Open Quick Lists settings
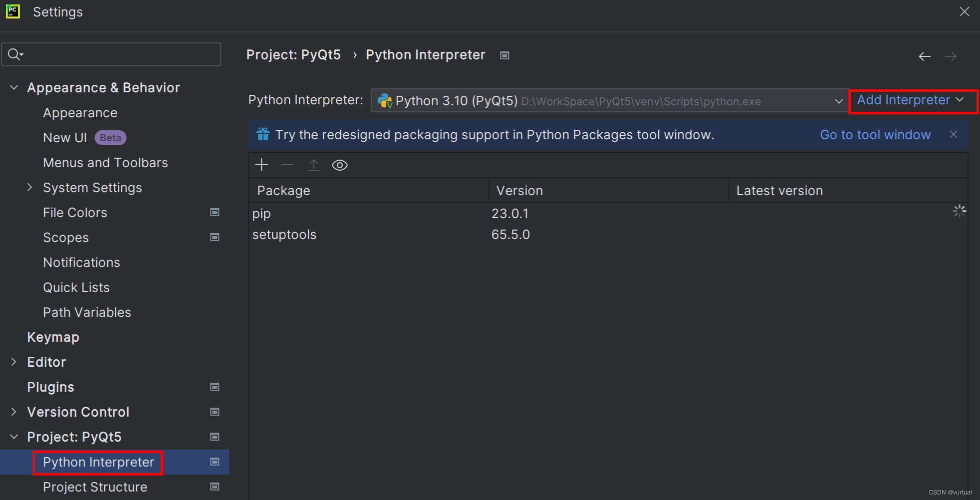 click(x=76, y=287)
